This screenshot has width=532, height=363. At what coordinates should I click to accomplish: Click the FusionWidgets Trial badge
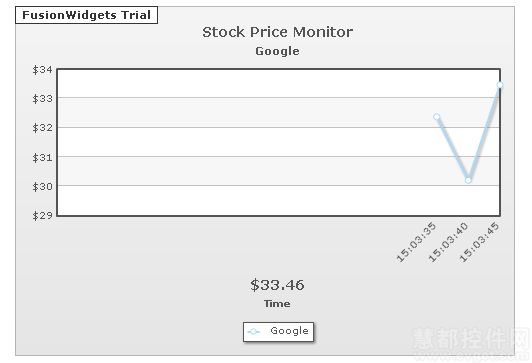pyautogui.click(x=87, y=15)
